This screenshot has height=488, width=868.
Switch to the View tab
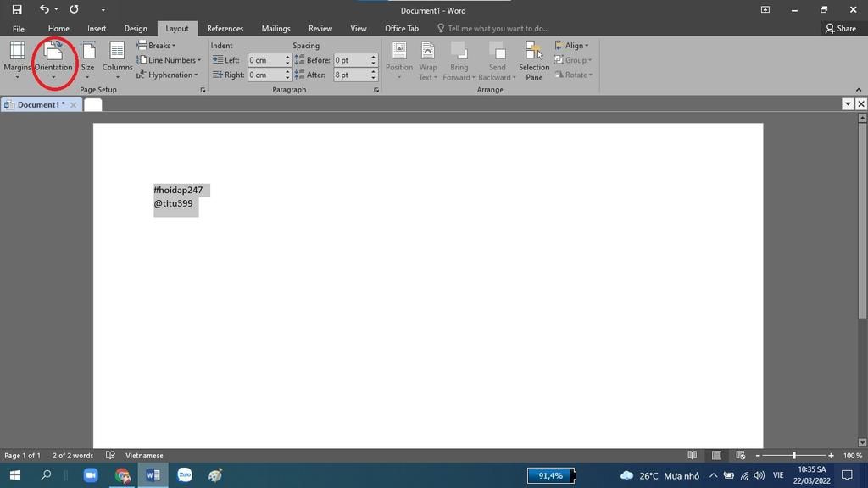(359, 28)
